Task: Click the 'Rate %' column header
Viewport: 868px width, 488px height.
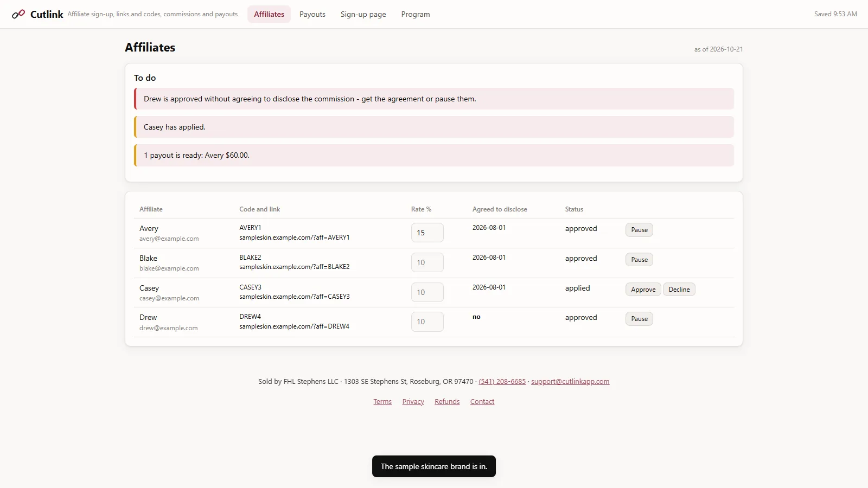Action: click(422, 209)
